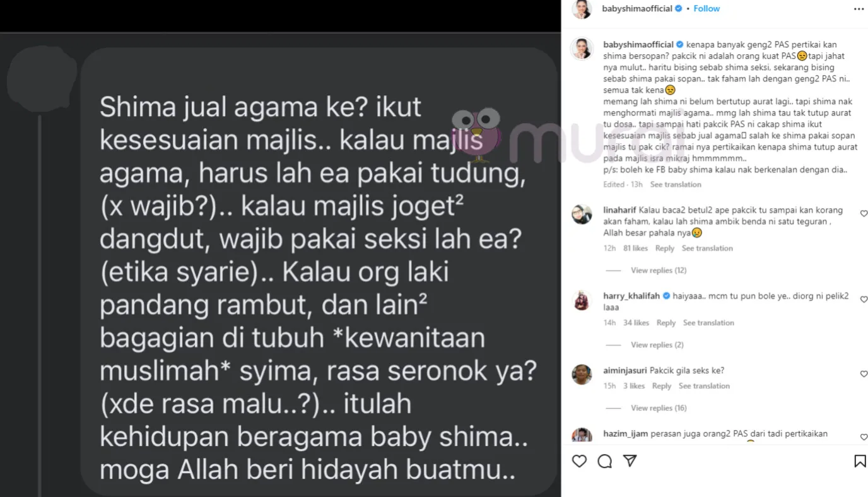Like aiminjasuri's comment heart

coord(864,374)
